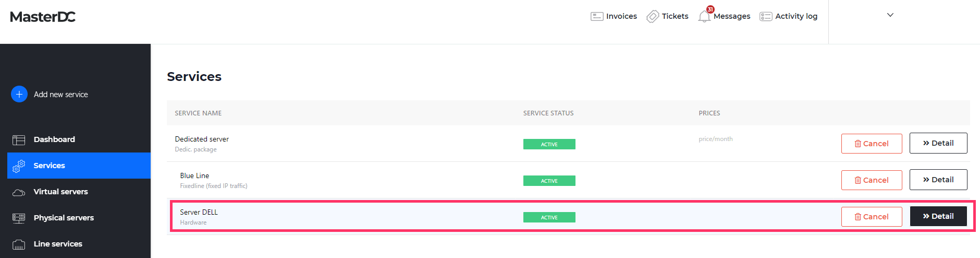Expand the user account dropdown chevron

click(x=890, y=15)
